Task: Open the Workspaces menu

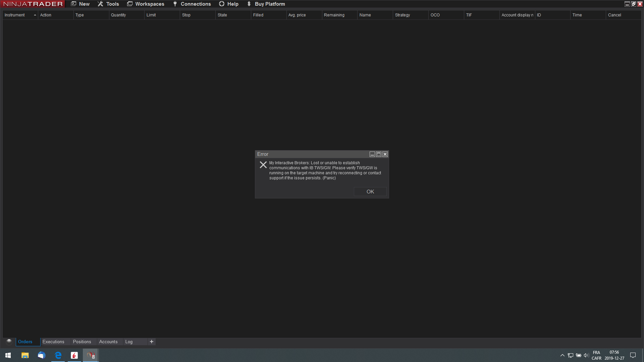Action: [x=146, y=4]
